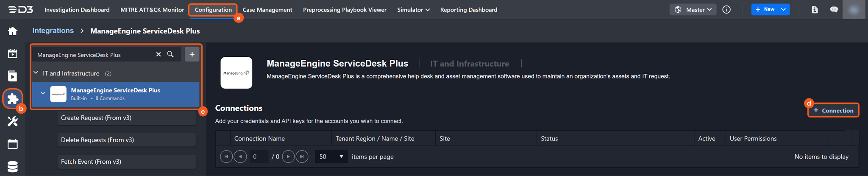Open the tools wrench sidebar icon

[13, 122]
